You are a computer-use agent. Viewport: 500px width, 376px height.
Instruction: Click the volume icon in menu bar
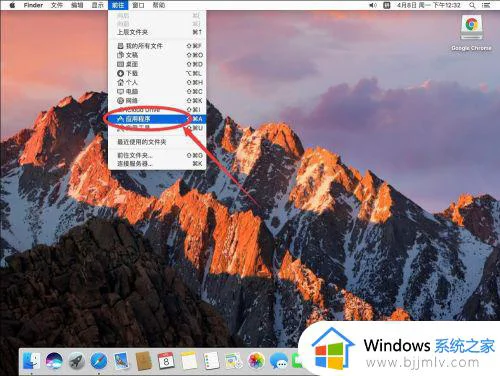(x=372, y=5)
